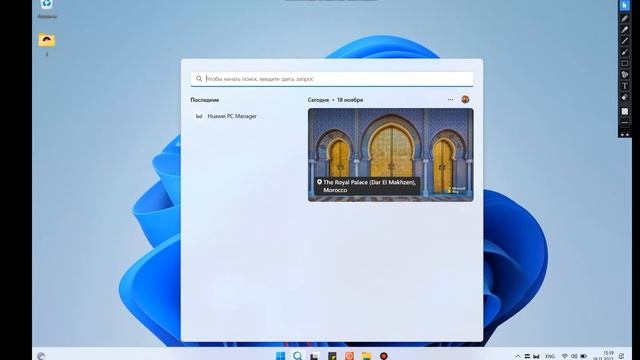Open Wi-Fi network tray icon

[x=565, y=356]
